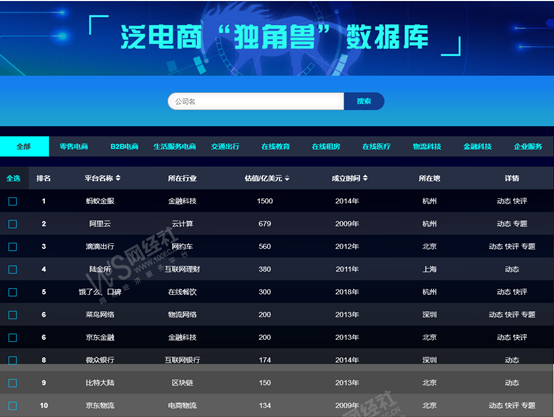
Task: Show the 在线医疗 tab
Action: pos(377,146)
